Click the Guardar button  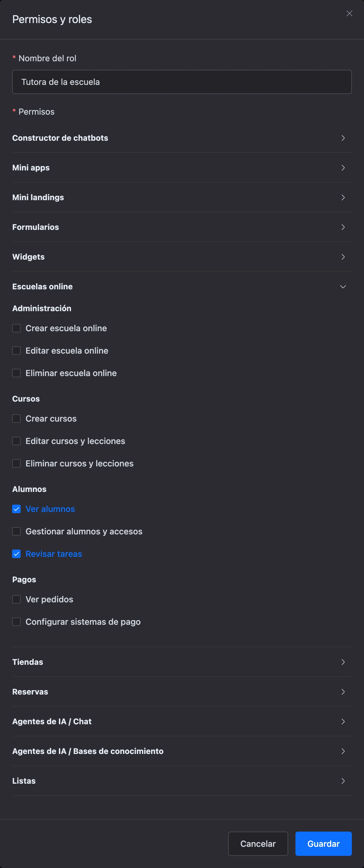pos(323,843)
